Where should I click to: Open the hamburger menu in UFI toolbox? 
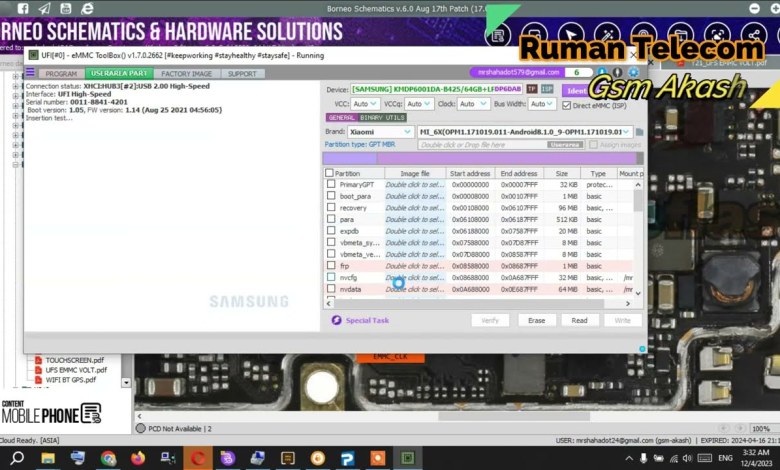(30, 73)
